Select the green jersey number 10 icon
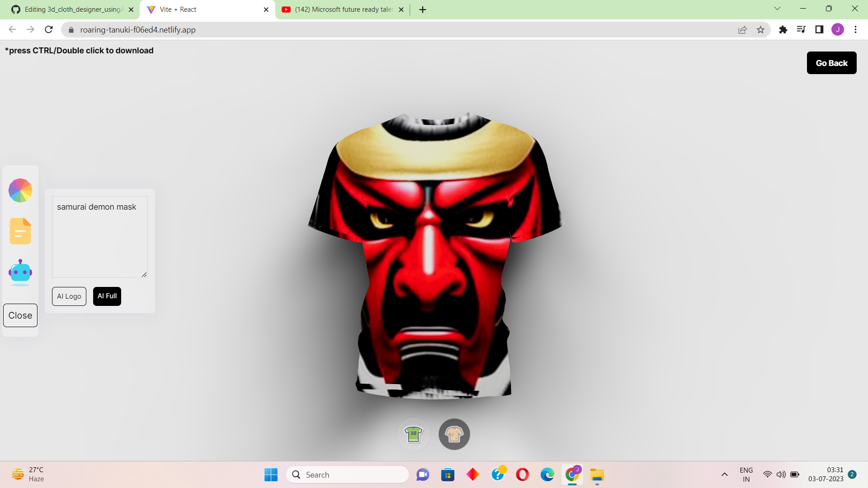868x488 pixels. (x=413, y=433)
